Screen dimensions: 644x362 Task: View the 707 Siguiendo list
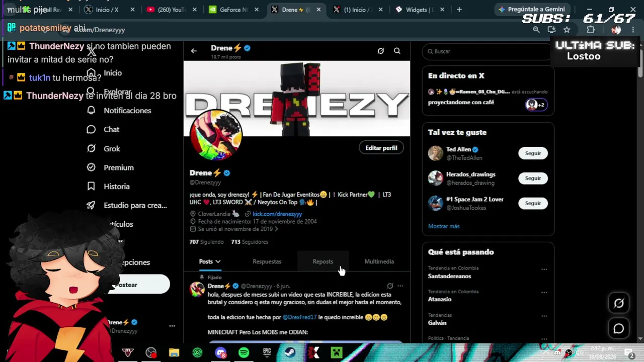point(206,242)
